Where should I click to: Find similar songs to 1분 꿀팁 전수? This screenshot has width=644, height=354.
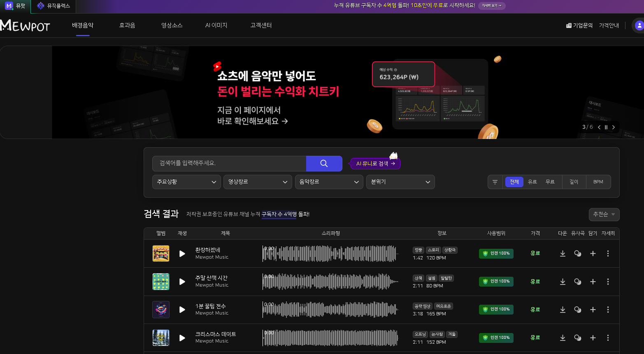(x=578, y=310)
